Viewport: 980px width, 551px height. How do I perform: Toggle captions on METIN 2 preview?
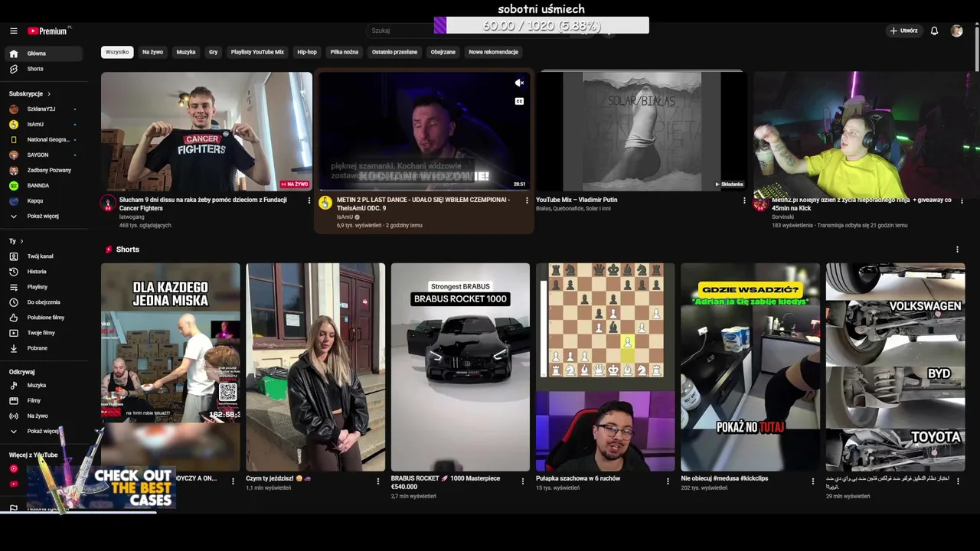519,101
